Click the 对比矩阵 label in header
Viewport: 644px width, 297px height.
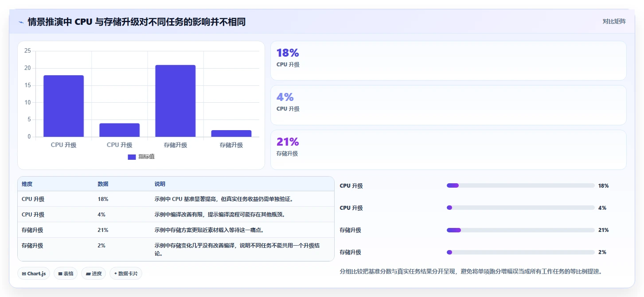614,21
